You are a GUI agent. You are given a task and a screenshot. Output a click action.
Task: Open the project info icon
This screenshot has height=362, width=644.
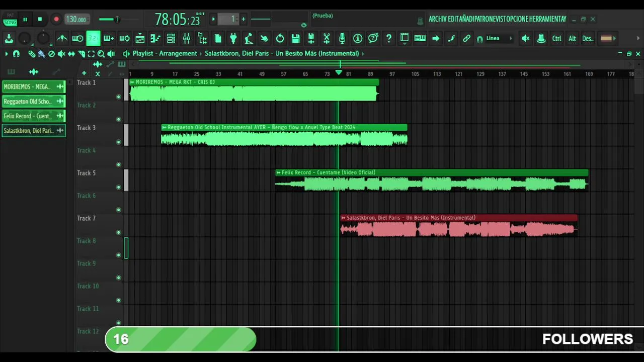[x=358, y=38]
